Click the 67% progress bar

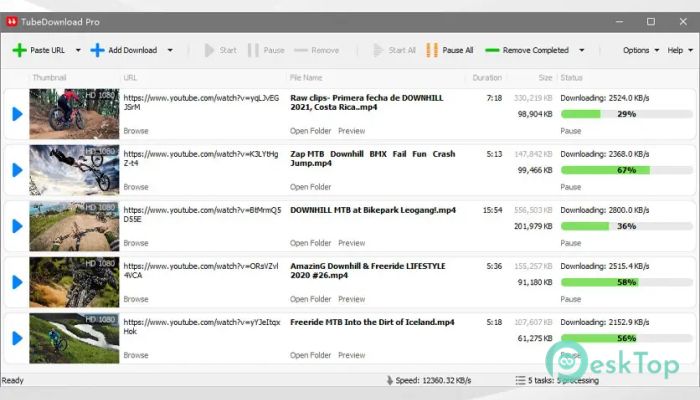[x=627, y=170]
